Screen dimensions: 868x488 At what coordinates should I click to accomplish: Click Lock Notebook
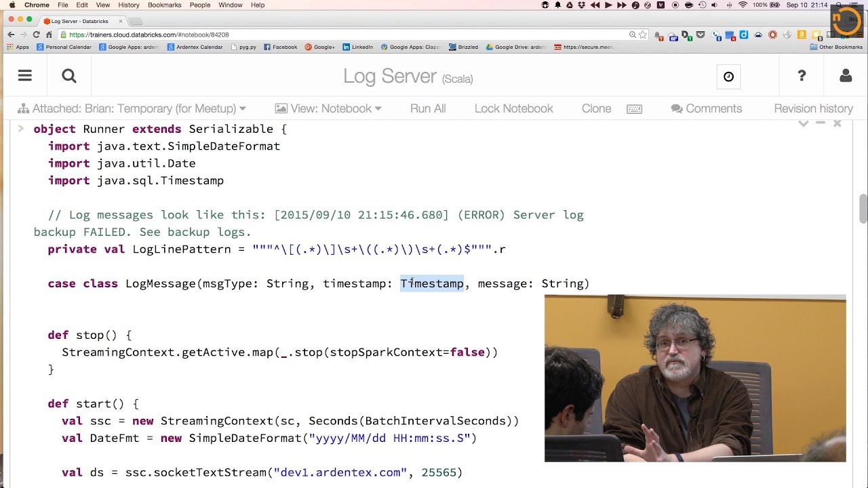pyautogui.click(x=514, y=108)
